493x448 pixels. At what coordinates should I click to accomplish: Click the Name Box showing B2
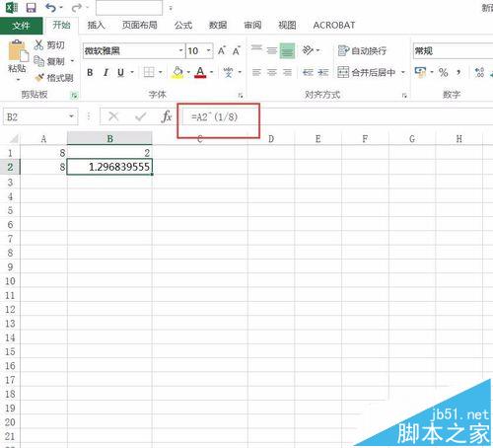point(35,116)
